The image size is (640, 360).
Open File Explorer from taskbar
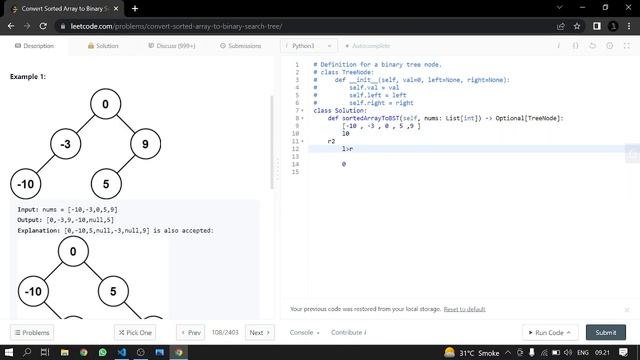(x=64, y=352)
